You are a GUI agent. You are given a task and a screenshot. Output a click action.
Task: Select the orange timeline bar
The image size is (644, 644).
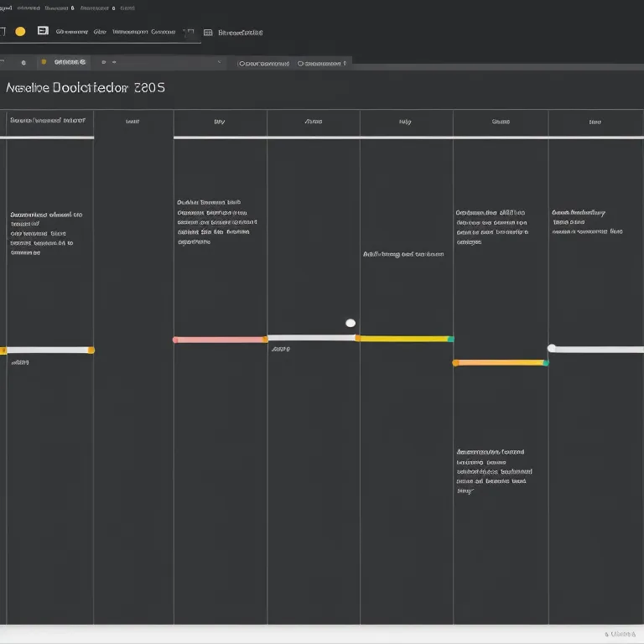click(x=500, y=363)
